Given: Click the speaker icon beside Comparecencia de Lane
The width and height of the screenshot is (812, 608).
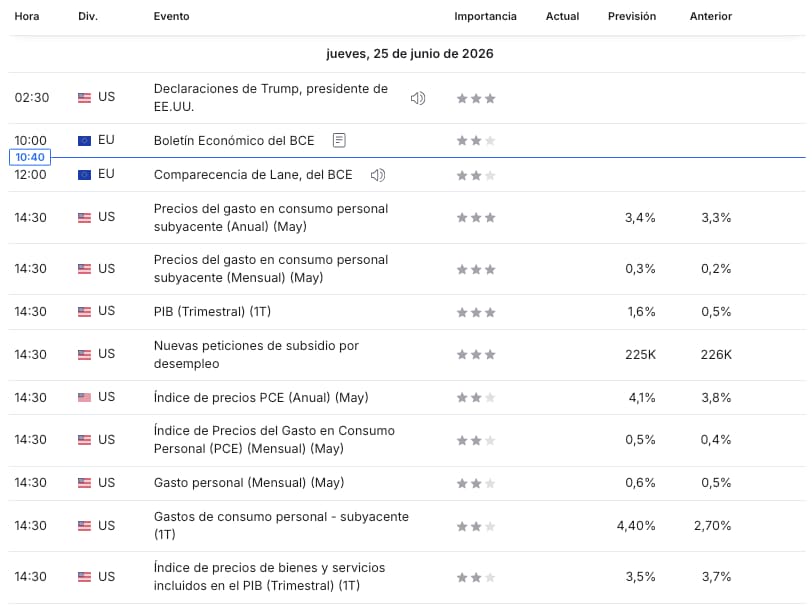Looking at the screenshot, I should coord(378,175).
